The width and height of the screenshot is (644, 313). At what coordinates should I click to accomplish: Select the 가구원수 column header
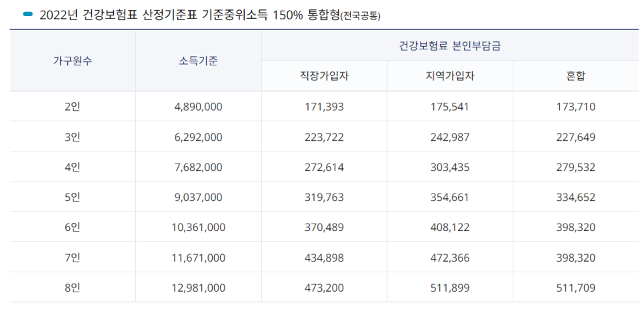(x=73, y=61)
